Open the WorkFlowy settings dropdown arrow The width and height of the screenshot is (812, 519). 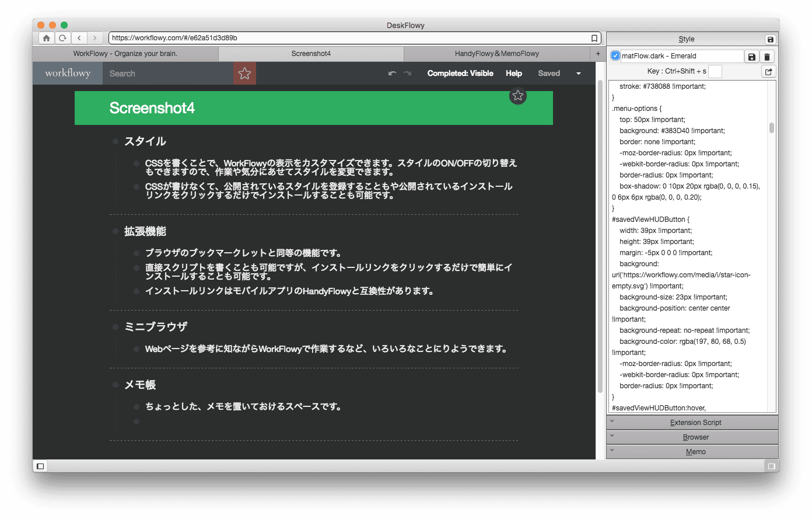[x=579, y=74]
